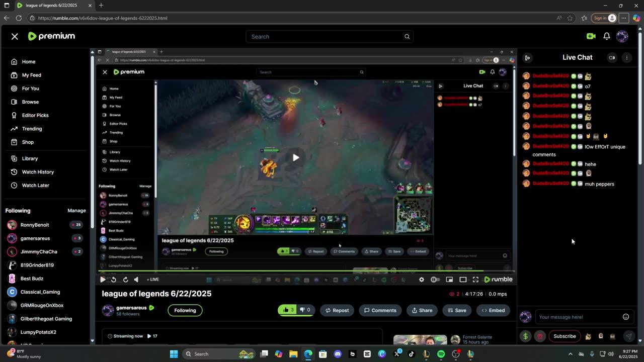This screenshot has height=362, width=644.
Task: Jump to LIVE in the player
Action: 153,280
